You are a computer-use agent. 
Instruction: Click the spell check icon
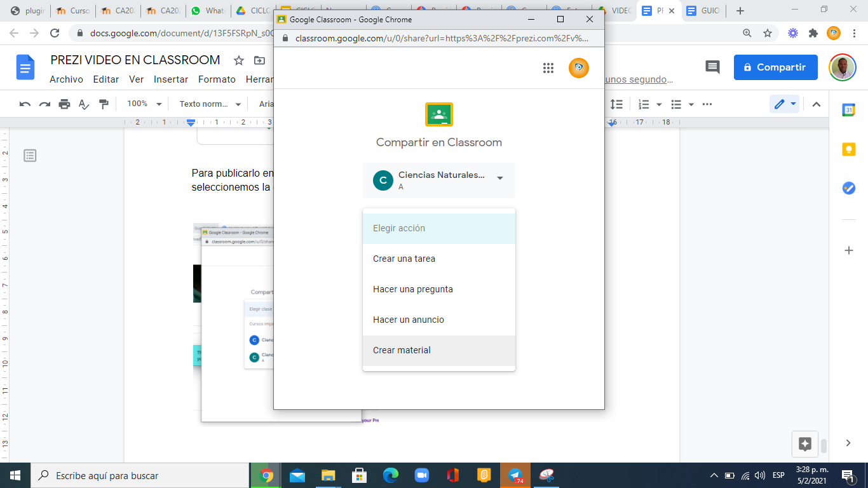point(84,104)
